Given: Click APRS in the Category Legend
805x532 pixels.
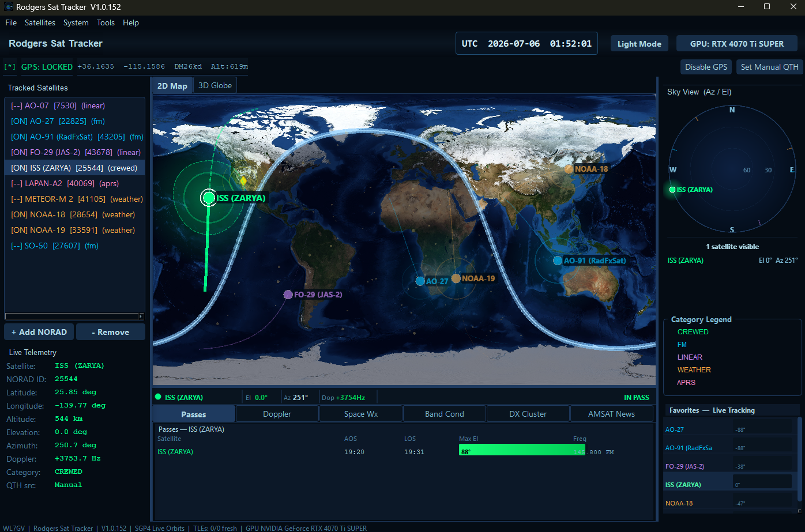Looking at the screenshot, I should coord(686,383).
